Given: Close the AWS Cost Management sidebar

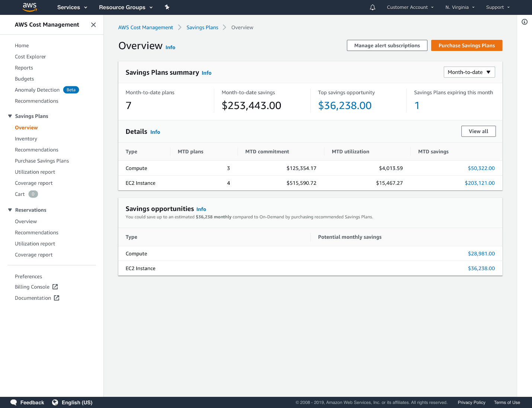Looking at the screenshot, I should tap(93, 25).
